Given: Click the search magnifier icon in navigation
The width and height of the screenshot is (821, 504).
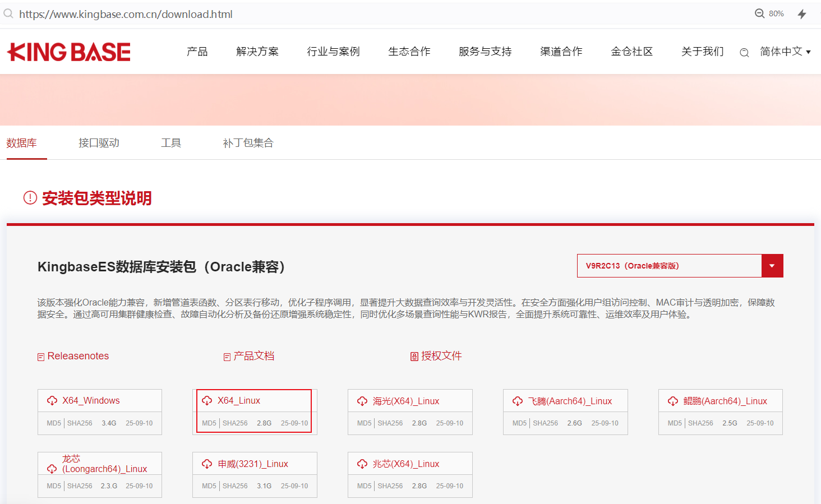Looking at the screenshot, I should (744, 53).
